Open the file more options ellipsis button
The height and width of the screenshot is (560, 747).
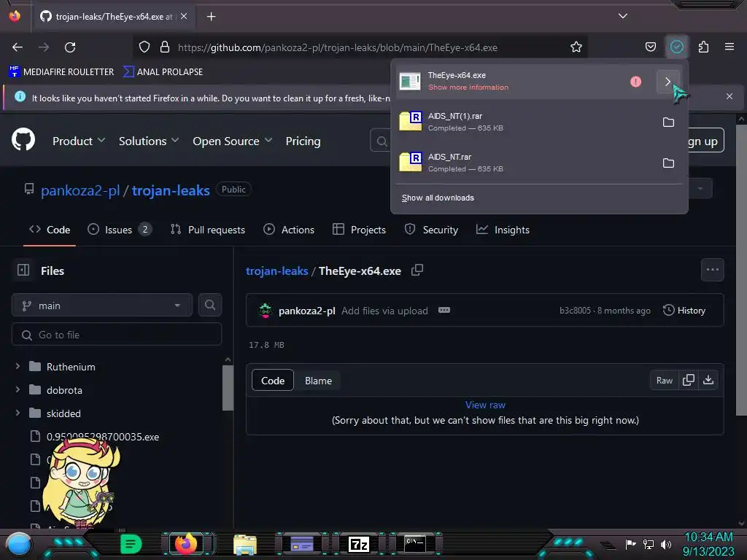[712, 270]
